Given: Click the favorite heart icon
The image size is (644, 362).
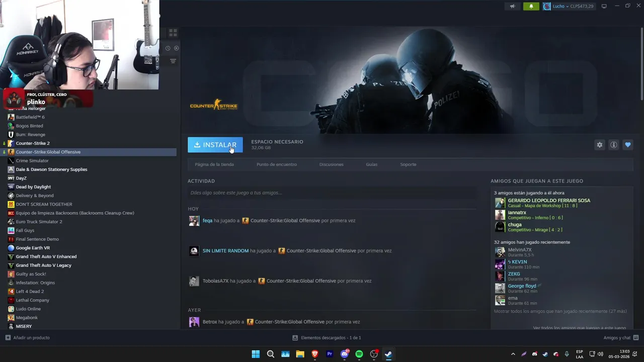Looking at the screenshot, I should click(628, 145).
